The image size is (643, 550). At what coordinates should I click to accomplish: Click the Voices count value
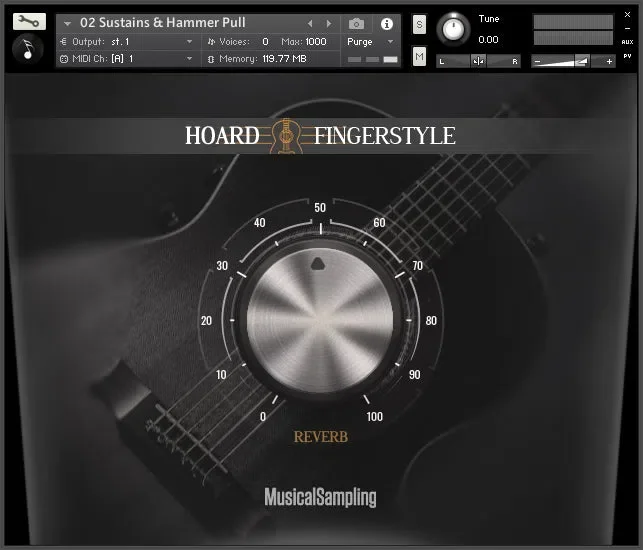(265, 41)
